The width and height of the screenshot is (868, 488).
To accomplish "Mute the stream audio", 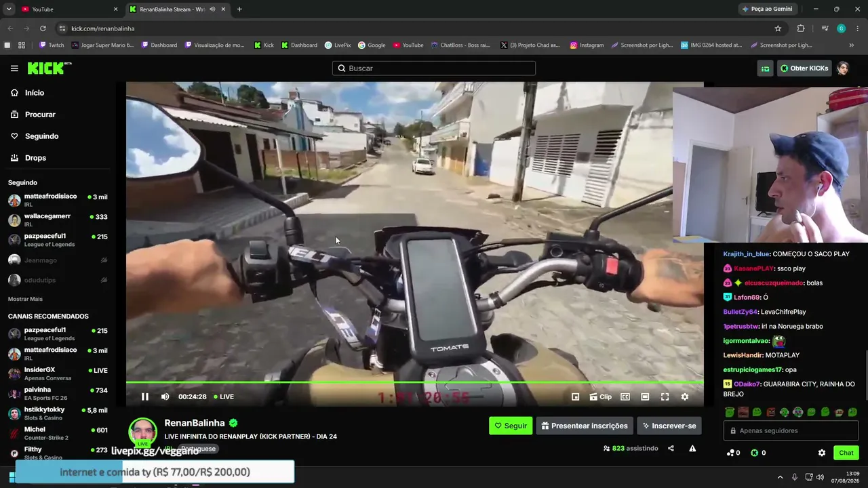I will [165, 396].
